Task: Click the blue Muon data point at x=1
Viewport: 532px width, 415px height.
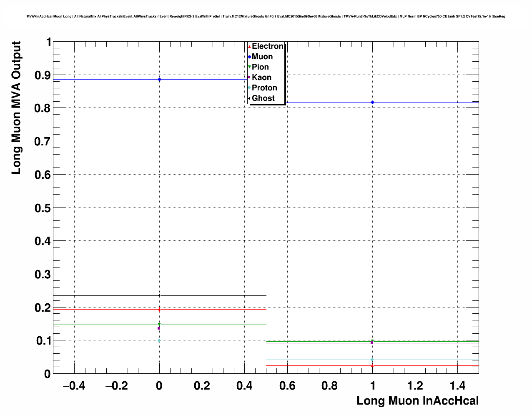Action: click(x=372, y=102)
